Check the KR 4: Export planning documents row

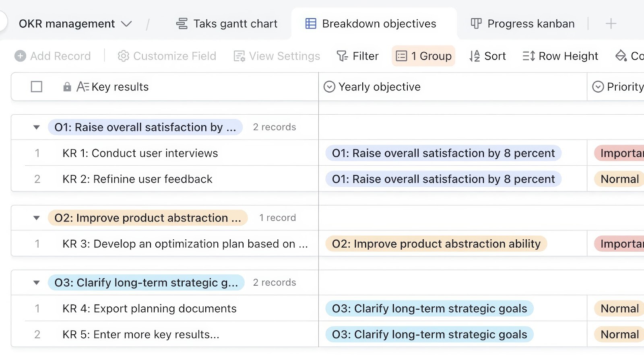(x=37, y=309)
